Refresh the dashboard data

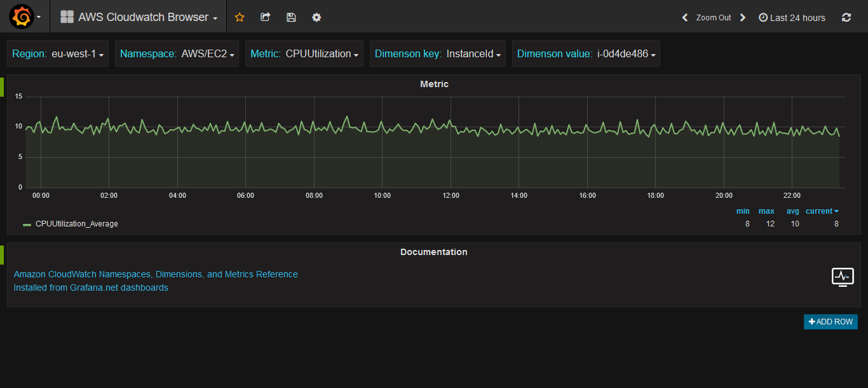click(x=846, y=18)
